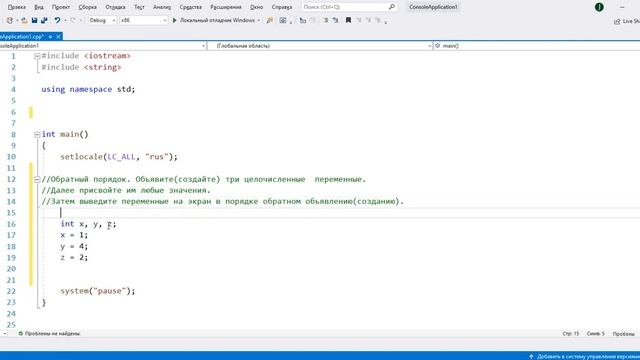Screen dimensions: 640x360
Task: Open the Анализ menu
Action: point(162,7)
